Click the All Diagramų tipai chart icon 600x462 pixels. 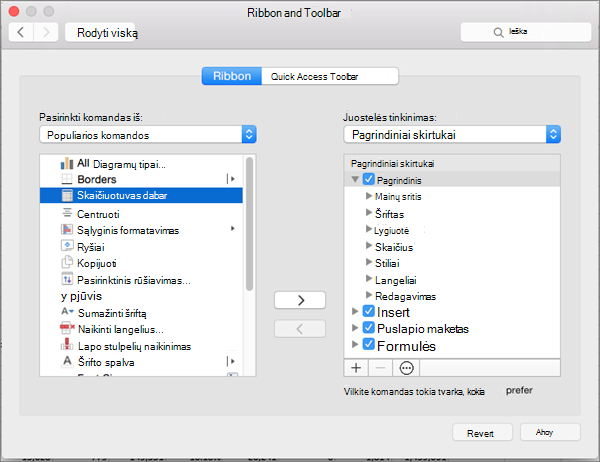(x=67, y=163)
